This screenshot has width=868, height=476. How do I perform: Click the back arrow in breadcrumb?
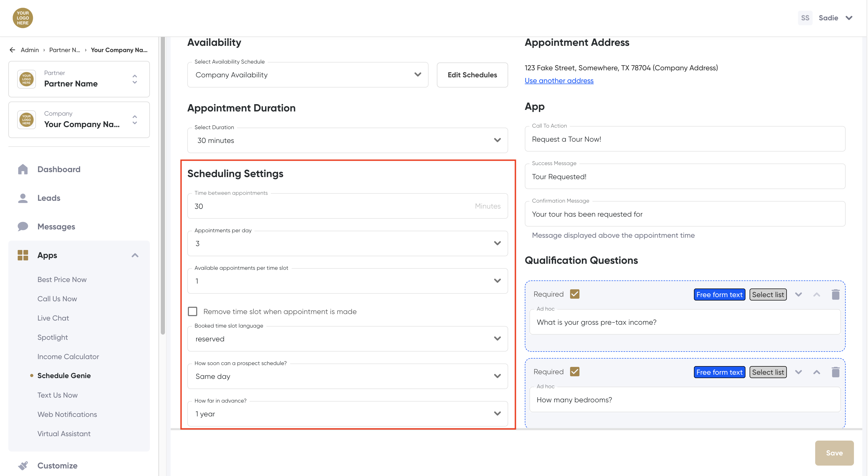point(12,50)
